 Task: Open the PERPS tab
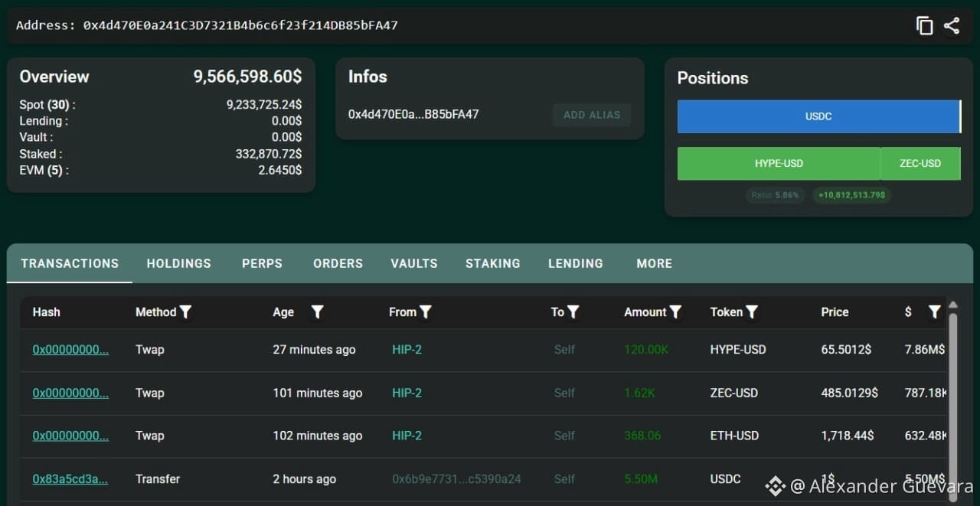(262, 263)
